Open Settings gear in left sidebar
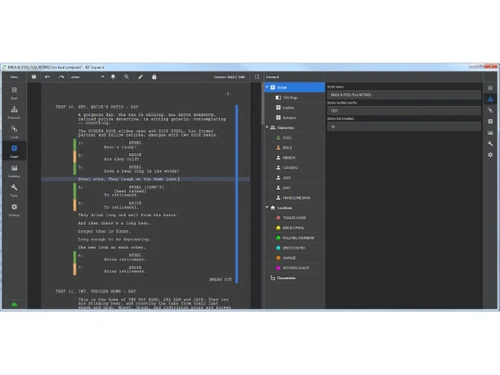 14,210
